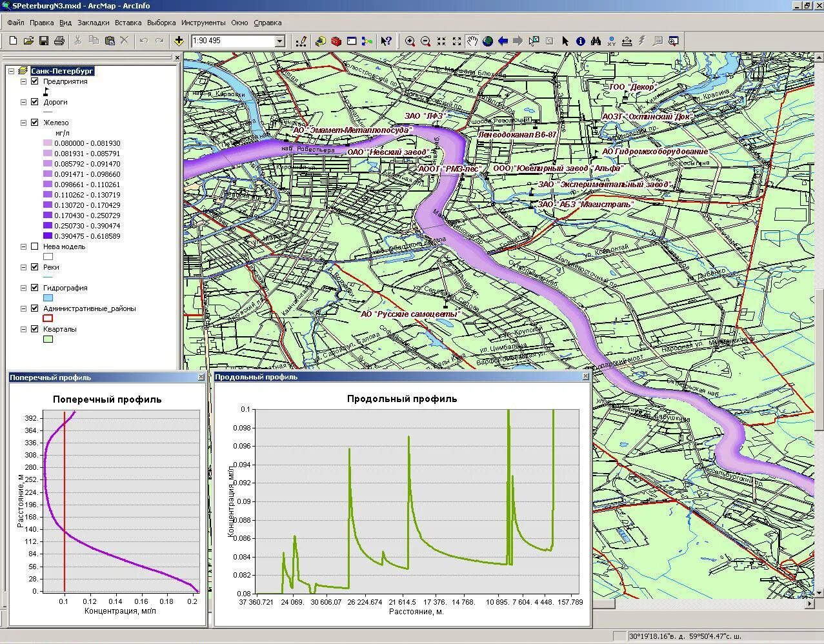The image size is (824, 644).
Task: Toggle the Реки layer checkbox
Action: point(35,267)
